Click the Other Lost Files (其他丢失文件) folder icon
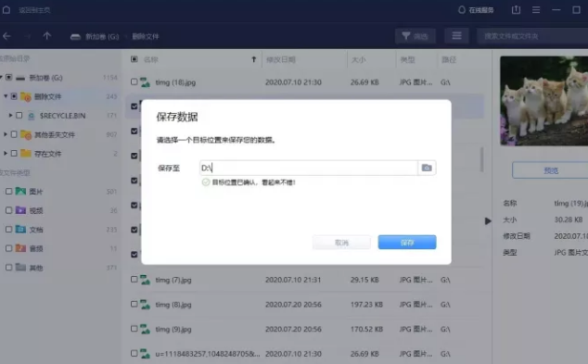588x364 pixels. click(26, 134)
